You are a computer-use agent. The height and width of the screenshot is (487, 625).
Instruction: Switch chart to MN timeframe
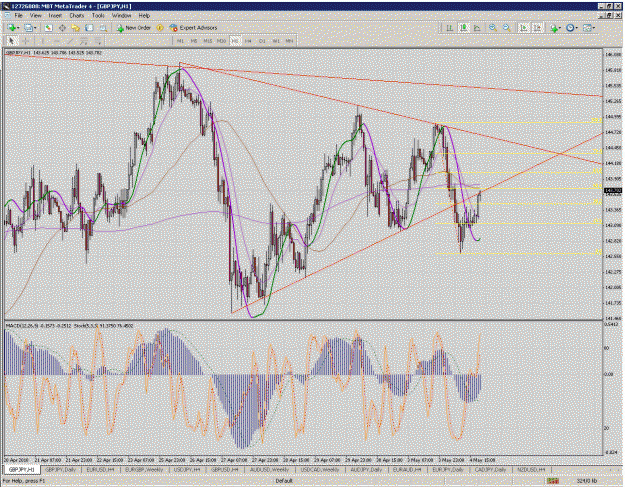point(289,41)
